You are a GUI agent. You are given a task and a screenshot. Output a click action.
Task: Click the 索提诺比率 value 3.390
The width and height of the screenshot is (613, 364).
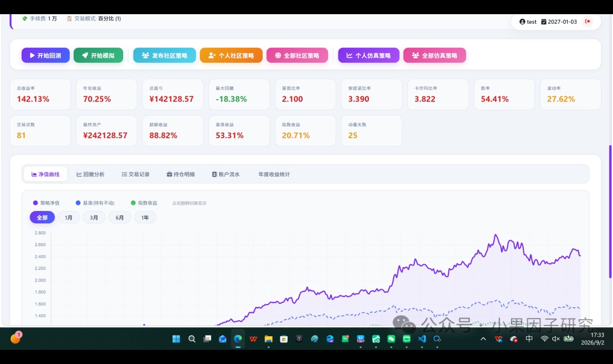[359, 99]
